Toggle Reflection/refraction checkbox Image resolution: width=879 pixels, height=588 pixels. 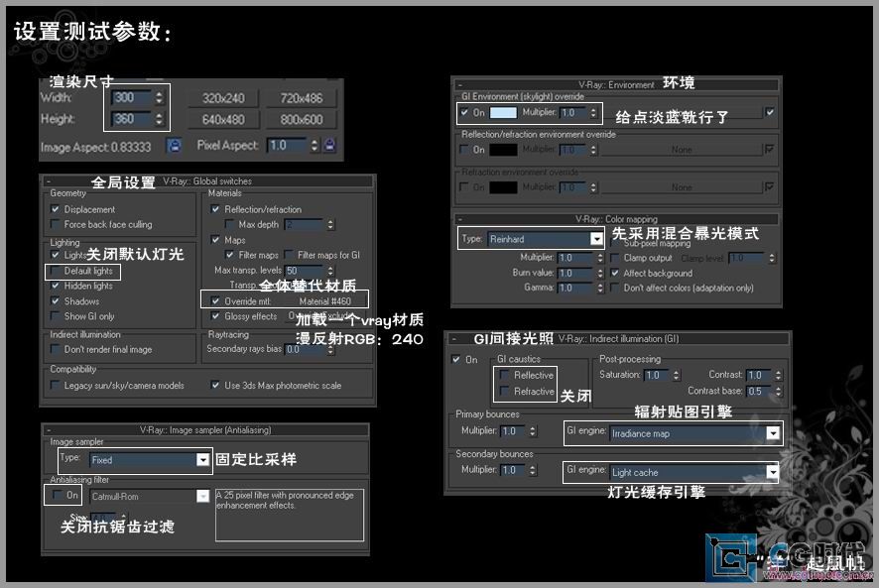[215, 209]
